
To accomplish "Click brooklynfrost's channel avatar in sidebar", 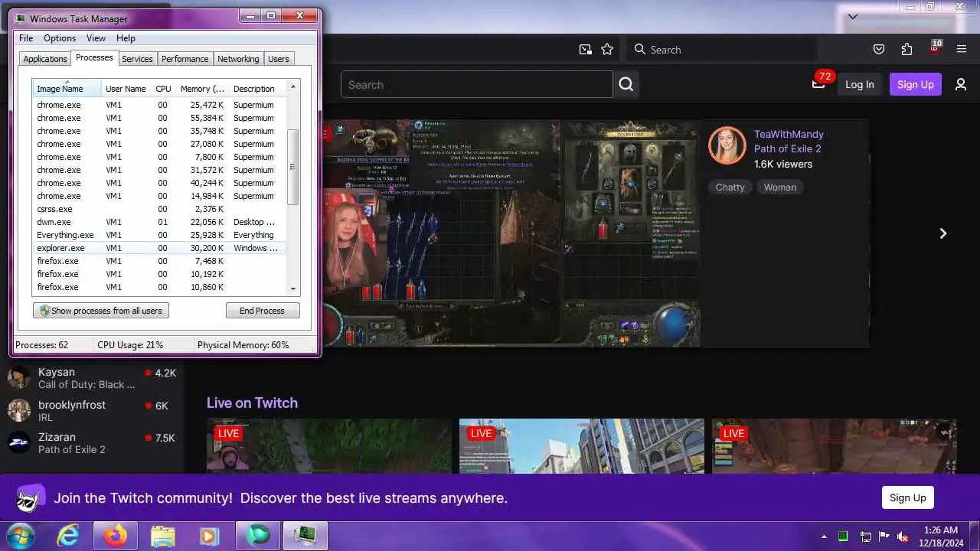I will [x=19, y=410].
